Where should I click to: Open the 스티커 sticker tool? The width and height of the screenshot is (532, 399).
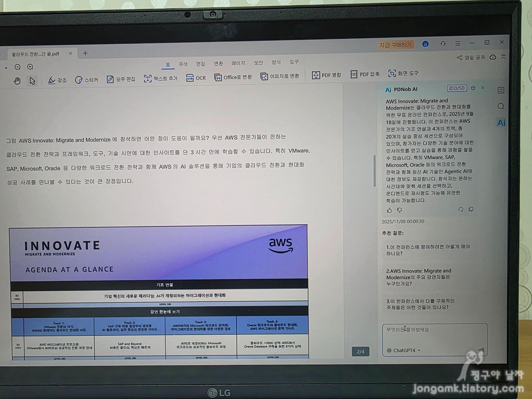point(86,80)
